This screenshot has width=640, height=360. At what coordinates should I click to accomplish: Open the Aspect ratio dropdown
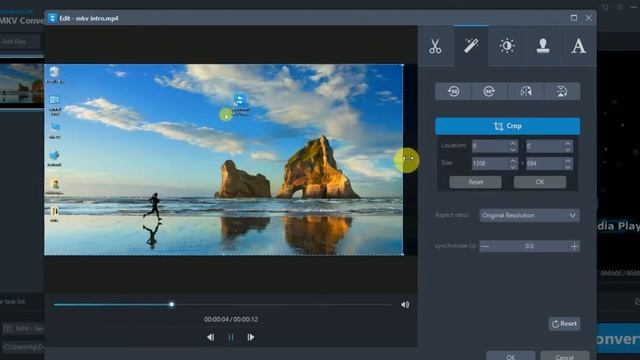click(x=529, y=216)
